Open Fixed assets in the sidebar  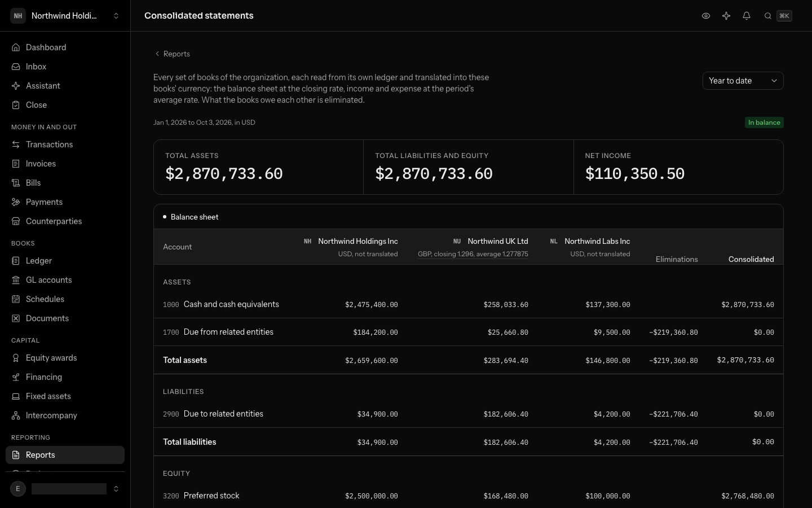(x=65, y=396)
